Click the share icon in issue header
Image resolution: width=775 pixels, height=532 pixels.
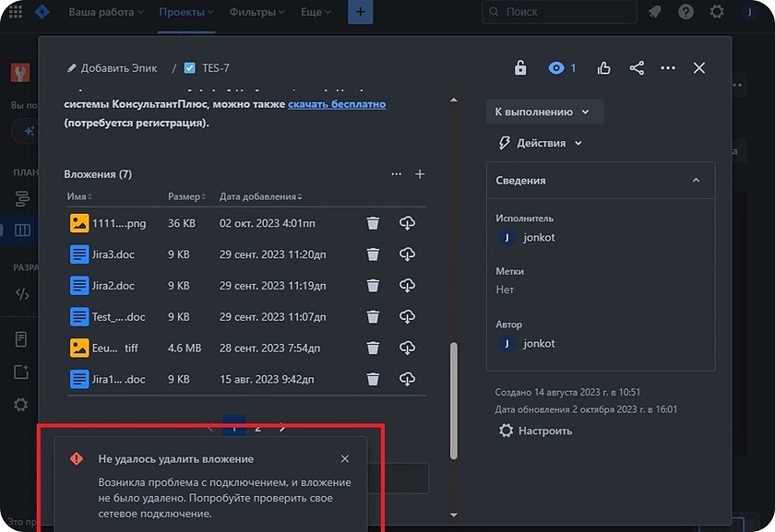click(637, 68)
